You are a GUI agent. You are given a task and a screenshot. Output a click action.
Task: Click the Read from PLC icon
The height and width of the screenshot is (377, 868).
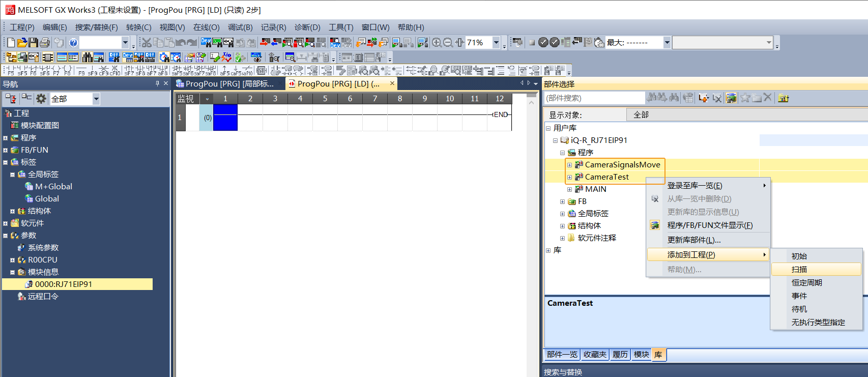(275, 43)
